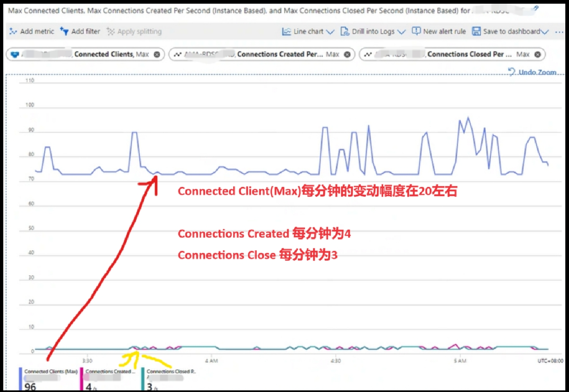569x392 pixels.
Task: Click the New alert rule icon
Action: coord(416,31)
